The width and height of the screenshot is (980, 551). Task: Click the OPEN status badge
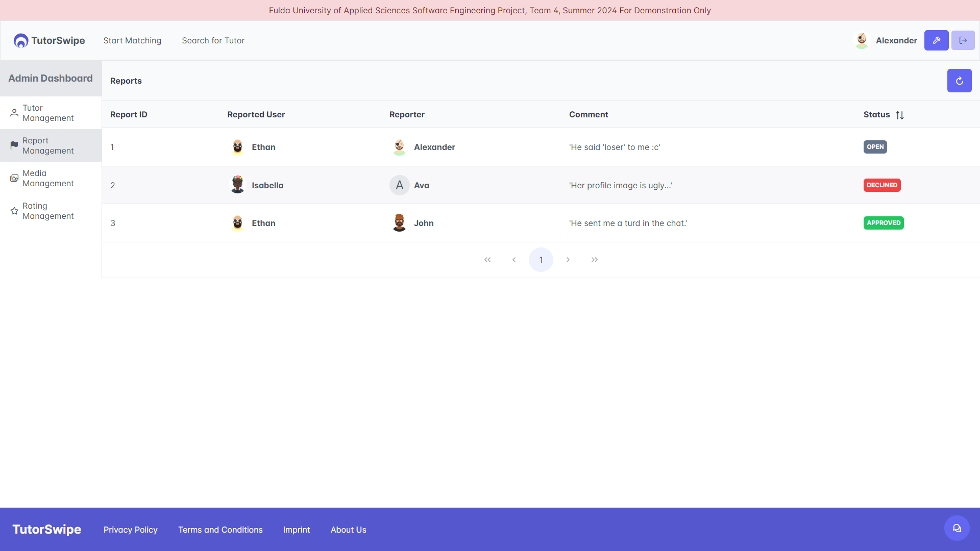[875, 147]
